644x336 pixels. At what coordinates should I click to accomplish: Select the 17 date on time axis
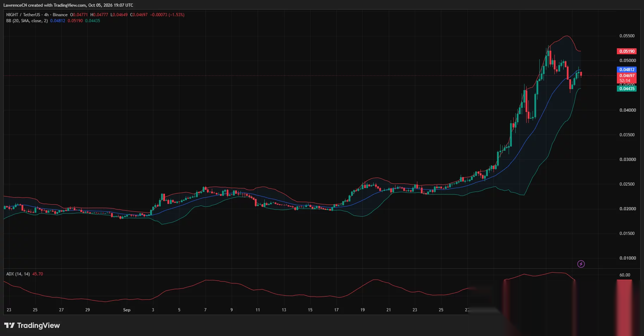[x=336, y=310]
